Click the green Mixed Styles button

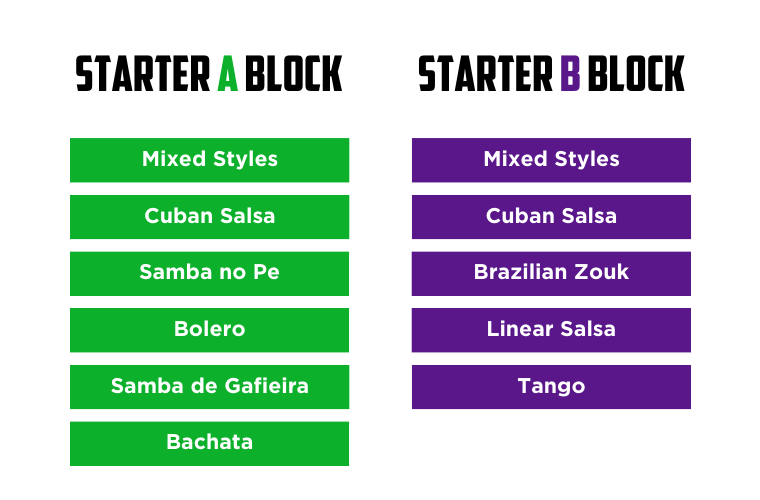click(x=209, y=160)
